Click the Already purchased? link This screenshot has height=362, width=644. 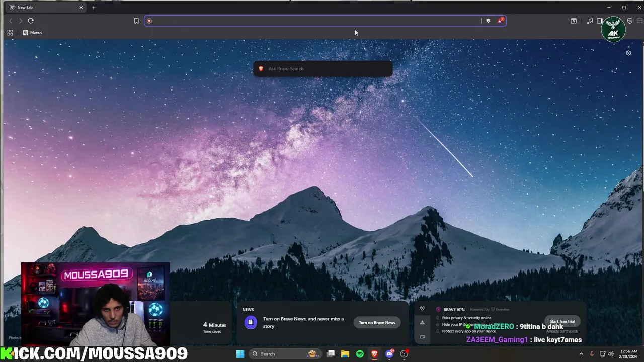(x=562, y=331)
